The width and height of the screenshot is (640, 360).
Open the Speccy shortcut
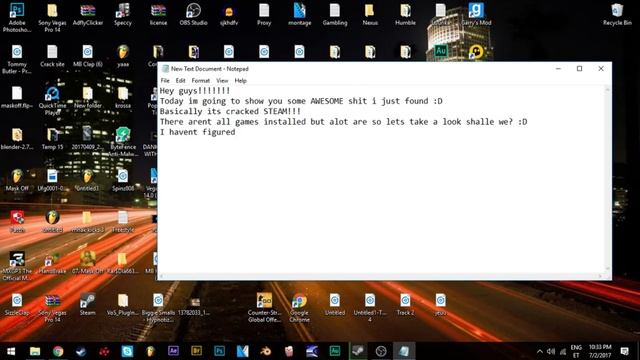click(x=123, y=14)
